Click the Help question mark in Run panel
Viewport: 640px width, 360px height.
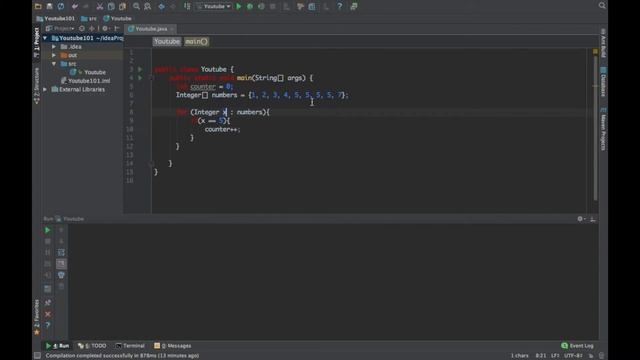coord(47,325)
